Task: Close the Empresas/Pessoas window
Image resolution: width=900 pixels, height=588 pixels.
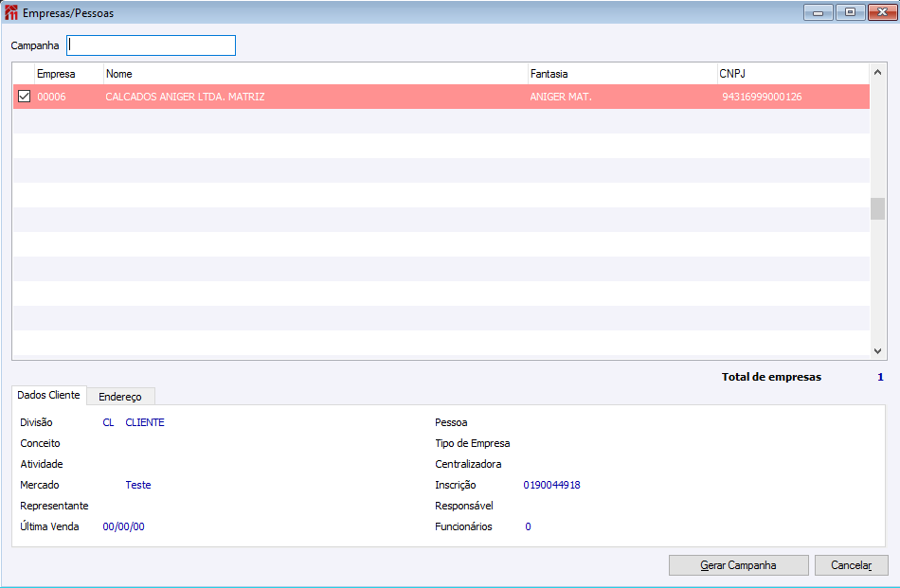Action: tap(883, 12)
